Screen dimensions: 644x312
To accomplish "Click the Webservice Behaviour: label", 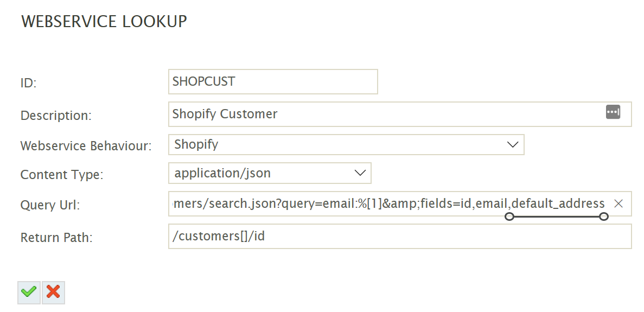I will click(x=86, y=146).
